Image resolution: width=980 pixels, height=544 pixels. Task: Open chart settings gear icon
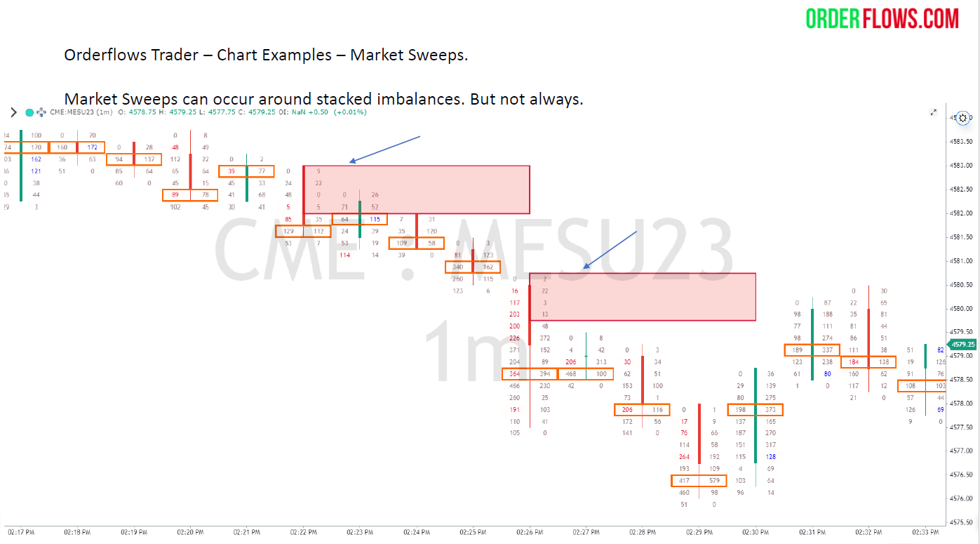tap(964, 118)
